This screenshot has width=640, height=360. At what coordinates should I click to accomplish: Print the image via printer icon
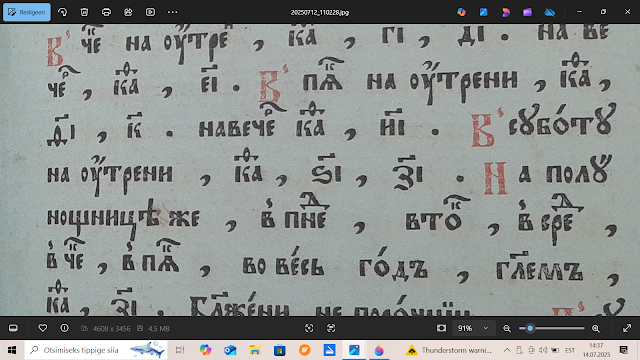coord(107,12)
